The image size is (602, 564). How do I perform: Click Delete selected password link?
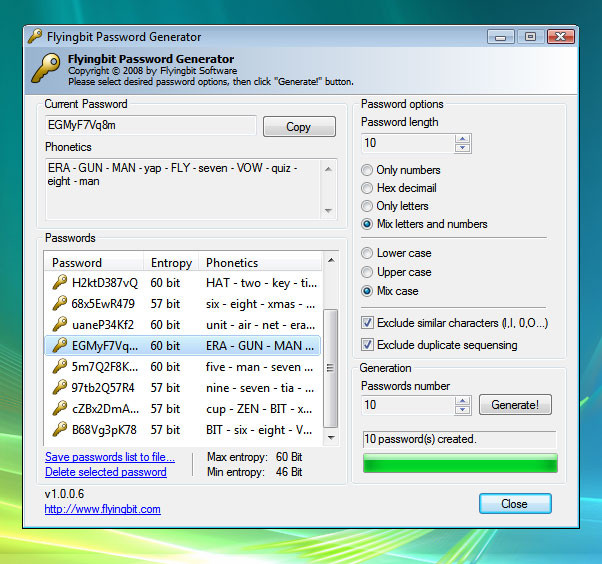pos(106,472)
